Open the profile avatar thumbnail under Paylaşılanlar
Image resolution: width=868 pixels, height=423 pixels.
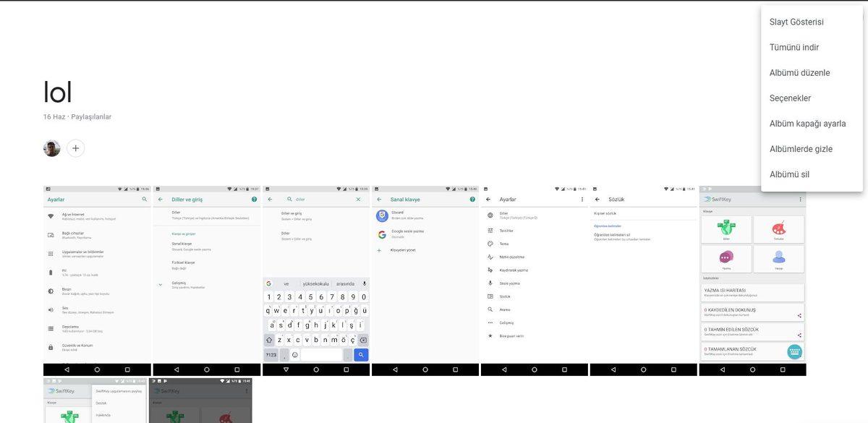pyautogui.click(x=51, y=147)
